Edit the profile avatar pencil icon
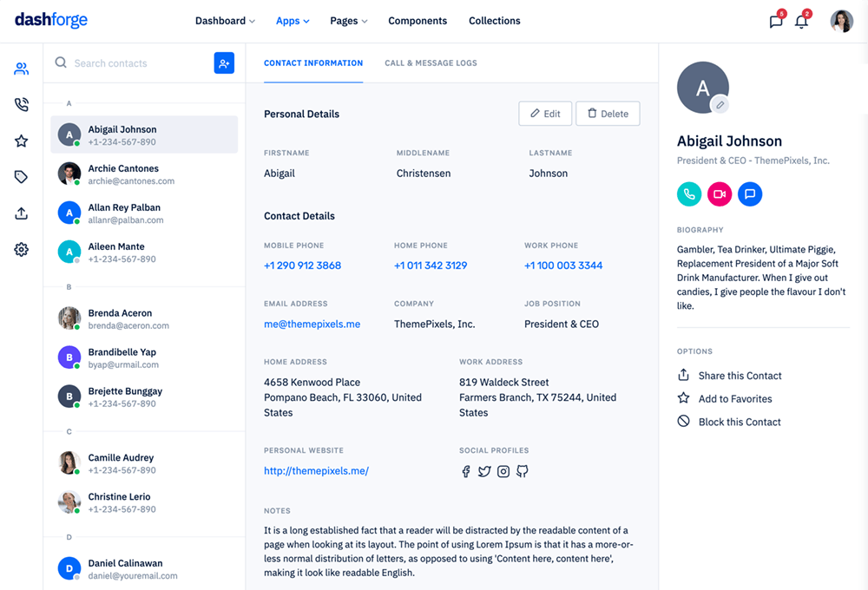Viewport: 868px width, 590px height. 720,105
